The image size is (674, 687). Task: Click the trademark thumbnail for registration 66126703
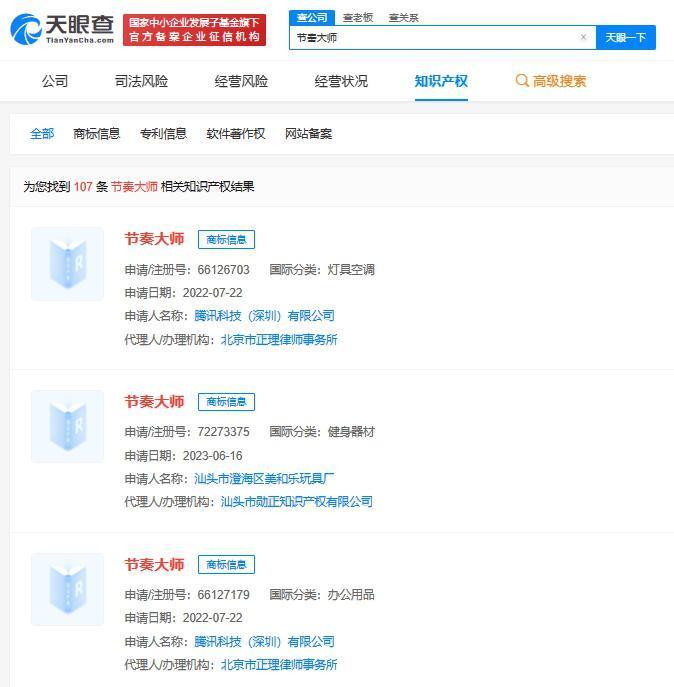click(x=67, y=264)
